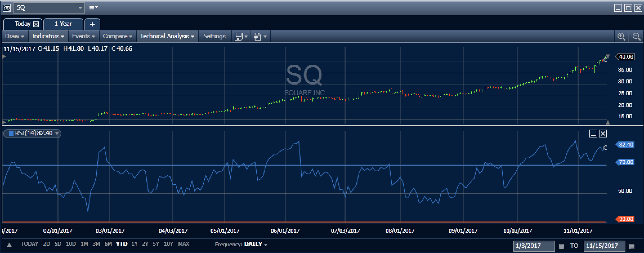This screenshot has height=253, width=644.
Task: Select the 3M time range
Action: (96, 244)
